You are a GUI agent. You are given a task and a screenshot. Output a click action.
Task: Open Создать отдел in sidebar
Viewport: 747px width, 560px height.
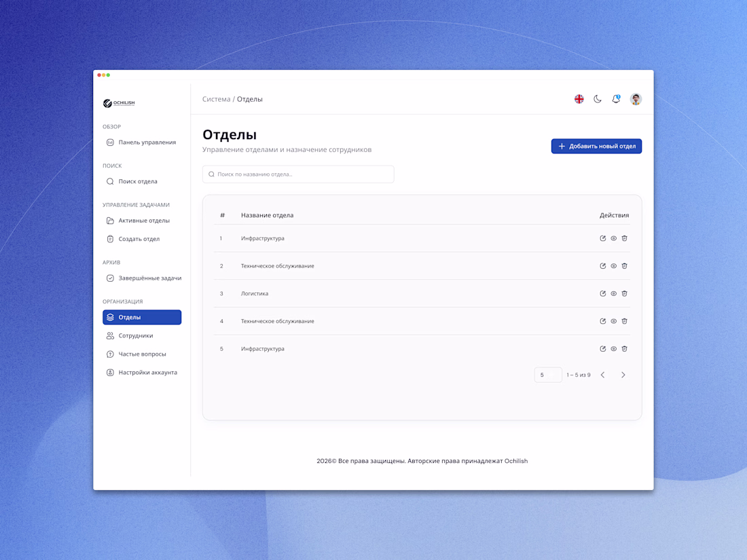click(141, 239)
